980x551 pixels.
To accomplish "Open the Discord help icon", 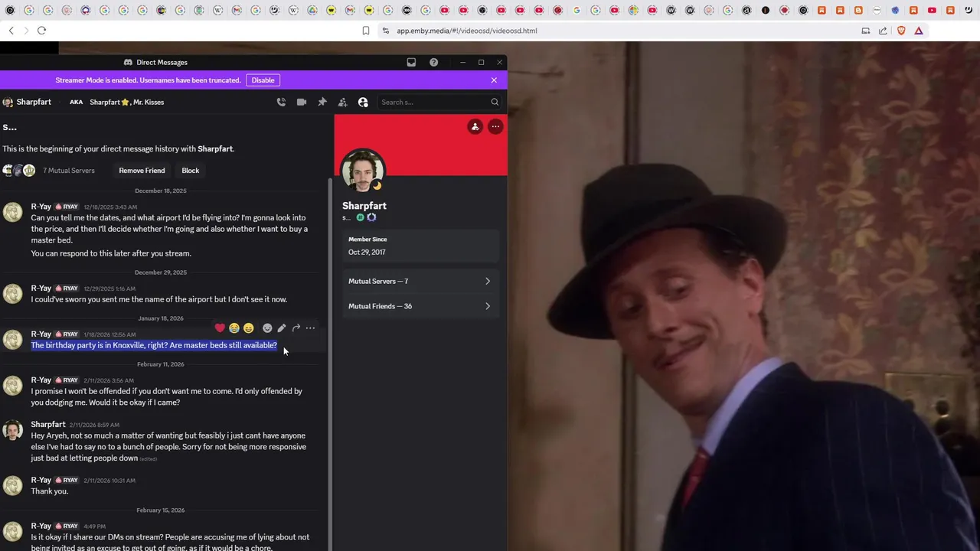I will coord(433,62).
